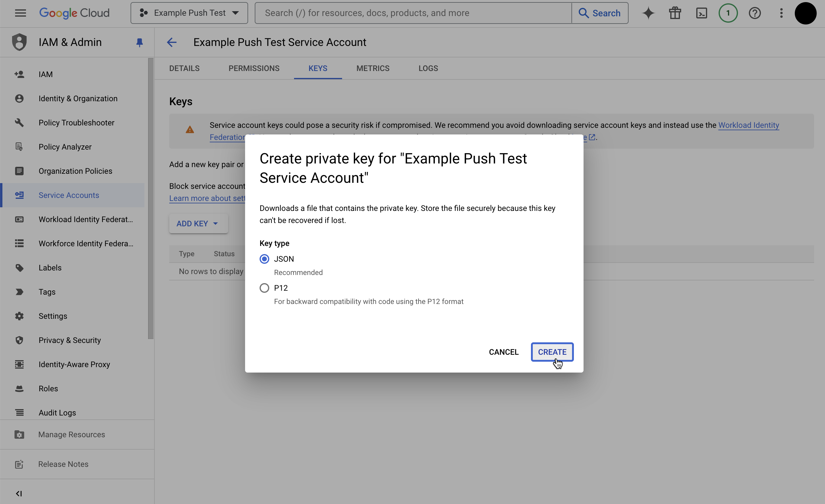Select JSON key type radio button
The height and width of the screenshot is (504, 825).
(264, 259)
